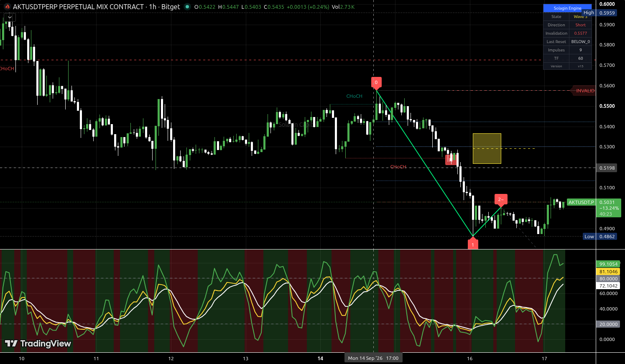The width and height of the screenshot is (625, 364).
Task: Click the Short direction value
Action: click(580, 25)
